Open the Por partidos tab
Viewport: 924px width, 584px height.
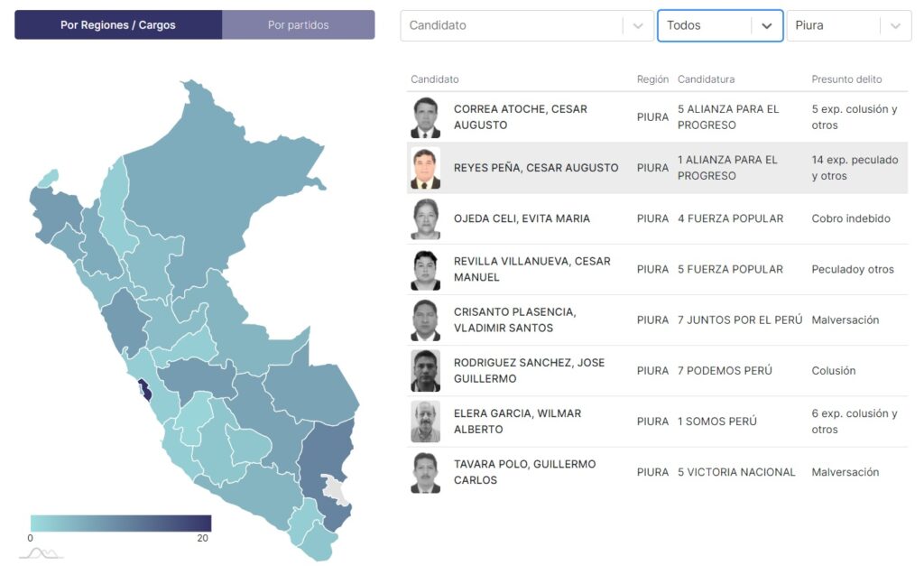coord(299,25)
